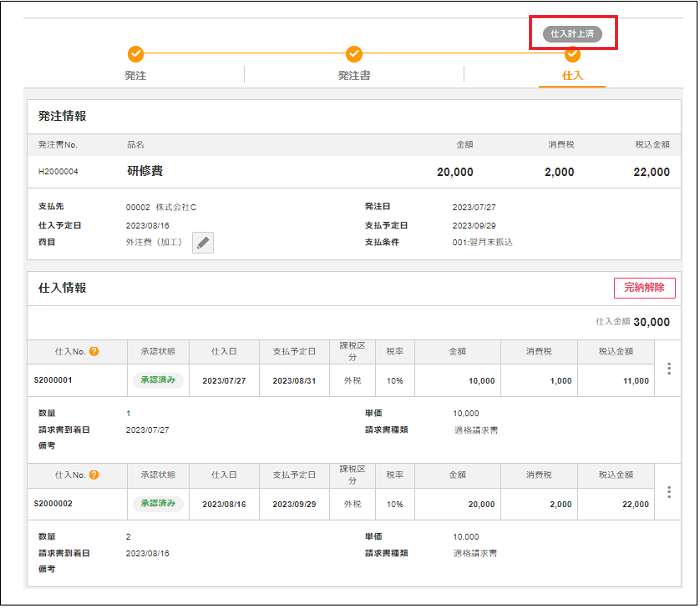Image resolution: width=700 pixels, height=608 pixels.
Task: Click the 仕入金額 total 30,000
Action: pyautogui.click(x=651, y=322)
